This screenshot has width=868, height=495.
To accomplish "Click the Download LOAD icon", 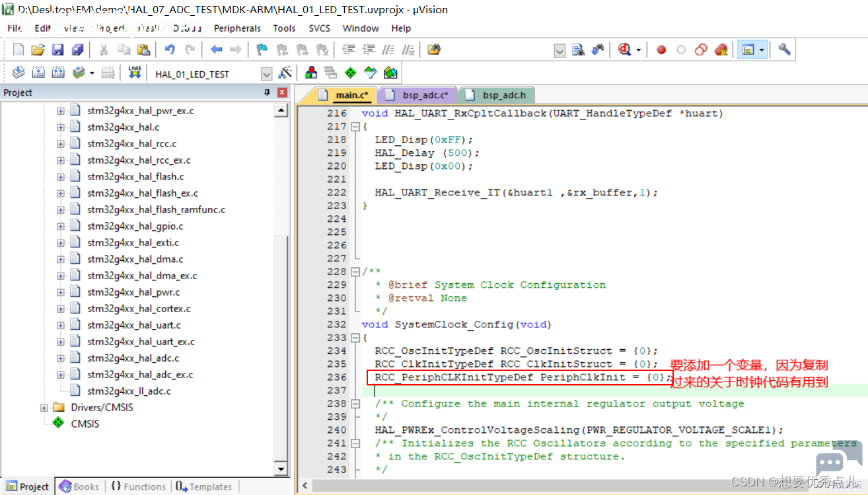I will coord(135,73).
